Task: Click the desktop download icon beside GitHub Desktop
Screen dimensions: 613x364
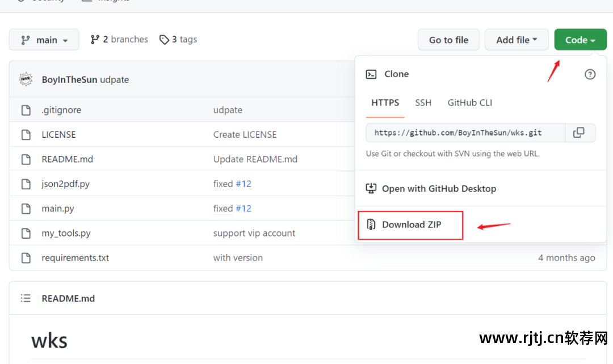Action: [371, 189]
